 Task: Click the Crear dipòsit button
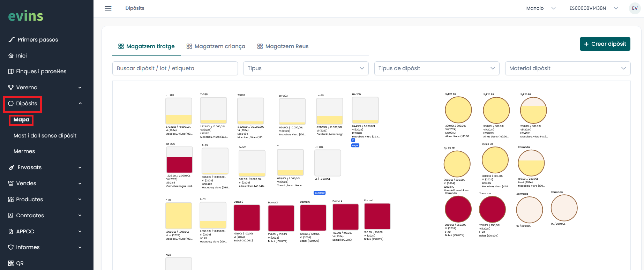coord(605,44)
